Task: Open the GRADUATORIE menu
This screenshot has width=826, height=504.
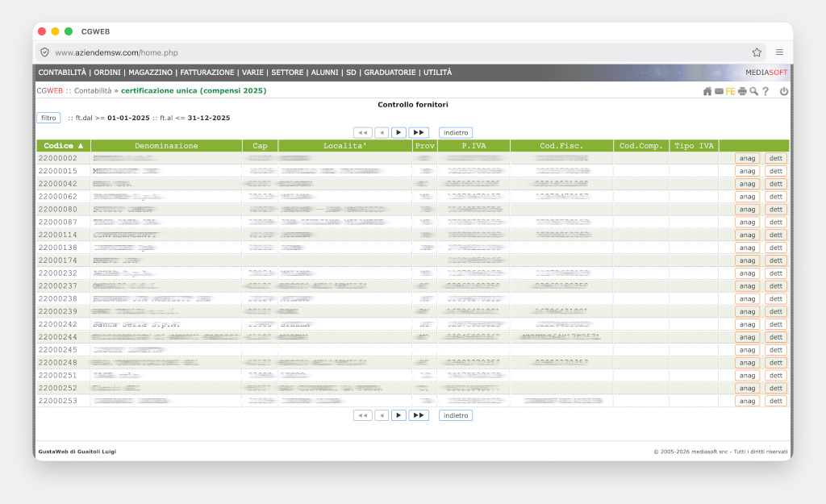Action: (390, 73)
